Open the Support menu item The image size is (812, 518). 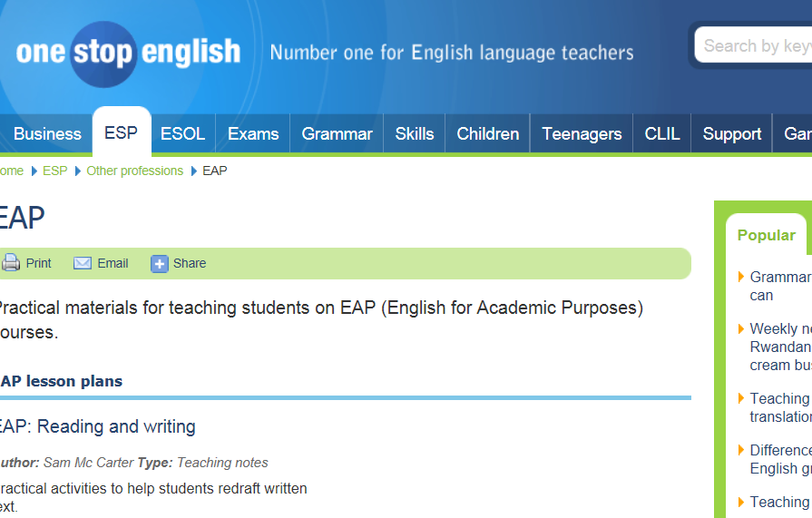pos(732,134)
